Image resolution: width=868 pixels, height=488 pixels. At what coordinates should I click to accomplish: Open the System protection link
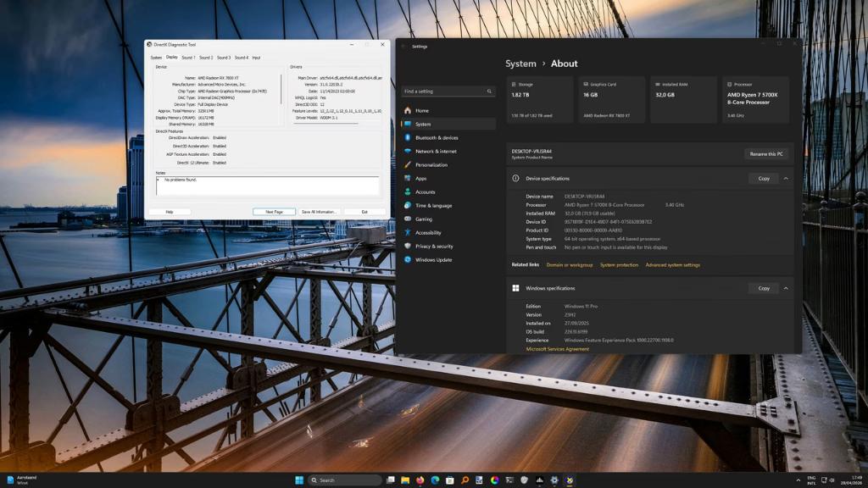pos(619,265)
